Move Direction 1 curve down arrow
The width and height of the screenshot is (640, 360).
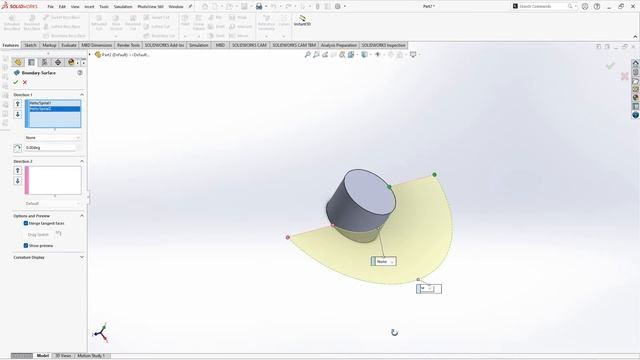pyautogui.click(x=18, y=115)
